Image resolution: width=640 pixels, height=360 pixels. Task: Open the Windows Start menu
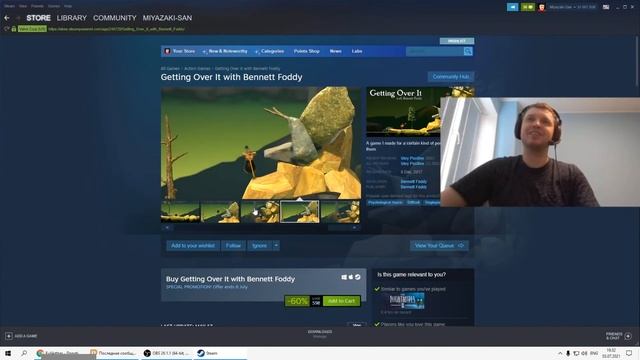pos(8,353)
